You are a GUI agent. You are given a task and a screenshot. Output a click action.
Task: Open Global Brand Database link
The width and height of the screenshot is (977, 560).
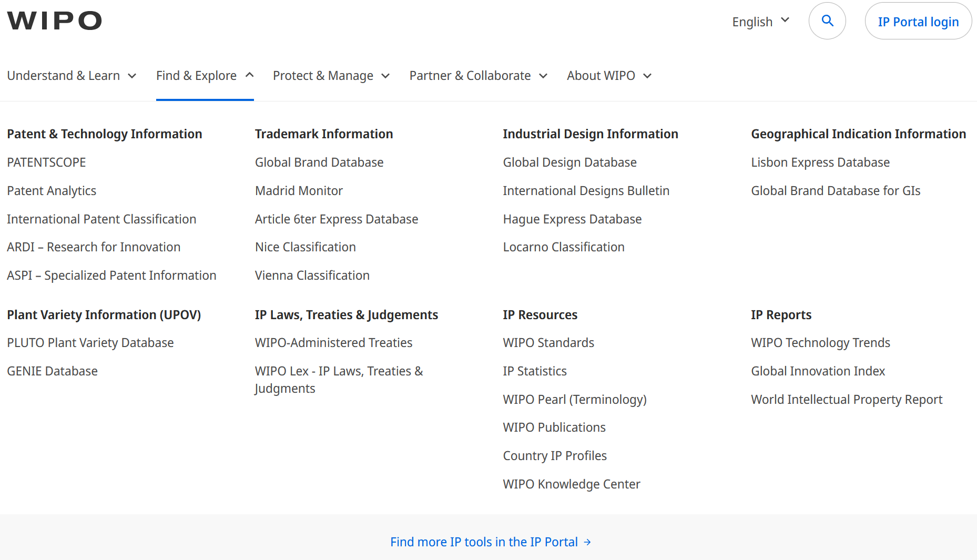pos(319,162)
